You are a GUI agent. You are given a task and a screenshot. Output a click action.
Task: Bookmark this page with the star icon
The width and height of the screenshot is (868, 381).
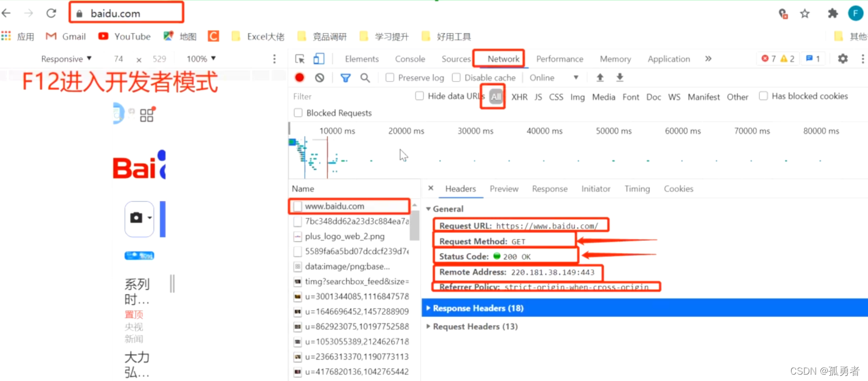[x=805, y=14]
